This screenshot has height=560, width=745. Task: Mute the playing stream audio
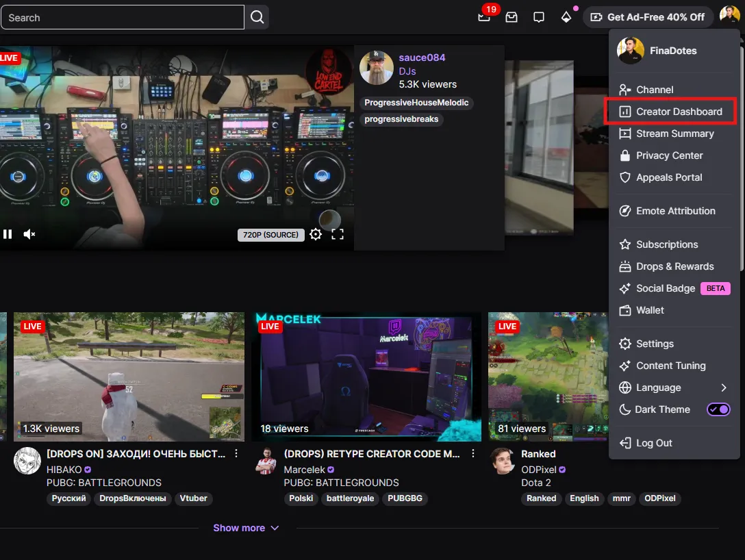tap(29, 234)
